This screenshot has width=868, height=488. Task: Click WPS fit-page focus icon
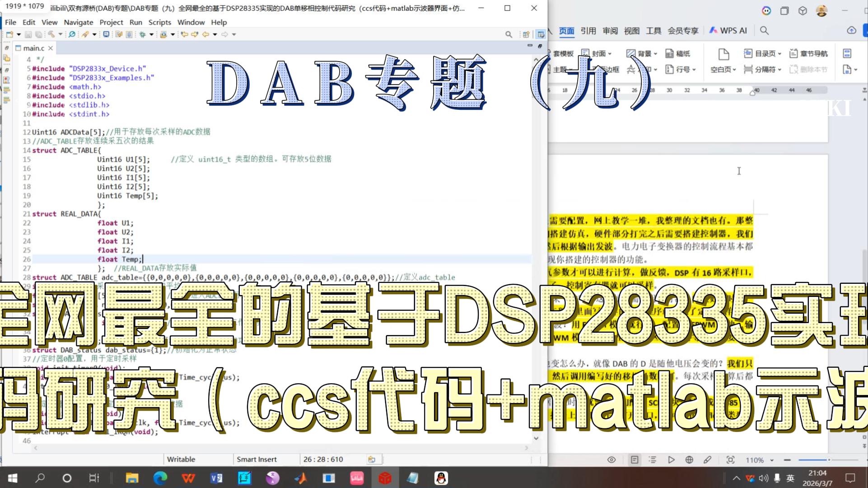pos(730,460)
